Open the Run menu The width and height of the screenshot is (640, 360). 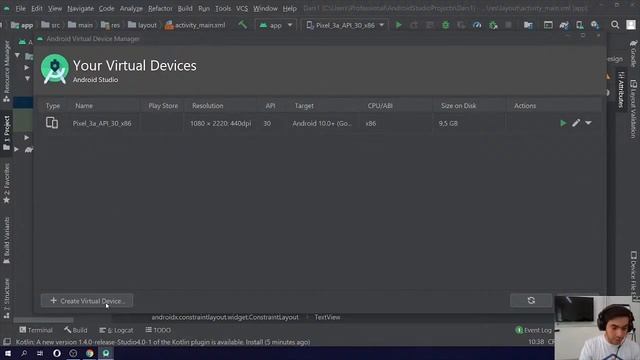tap(204, 8)
